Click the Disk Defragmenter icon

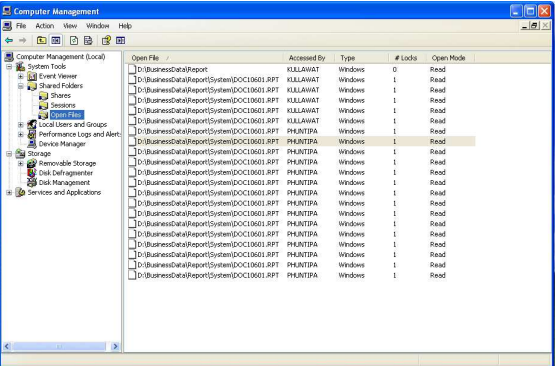point(32,173)
